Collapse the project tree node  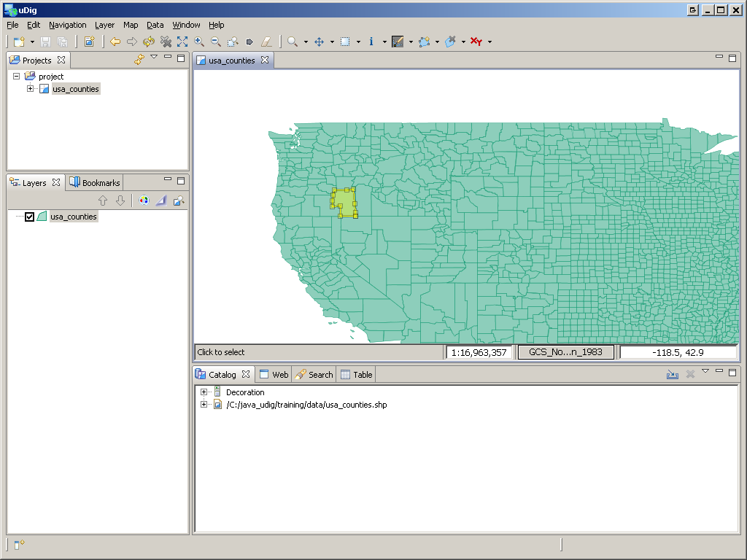point(17,76)
